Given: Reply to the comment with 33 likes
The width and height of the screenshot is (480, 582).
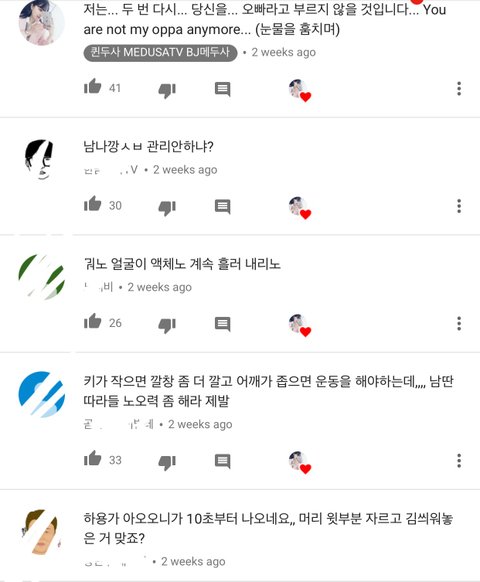Looking at the screenshot, I should pos(223,461).
